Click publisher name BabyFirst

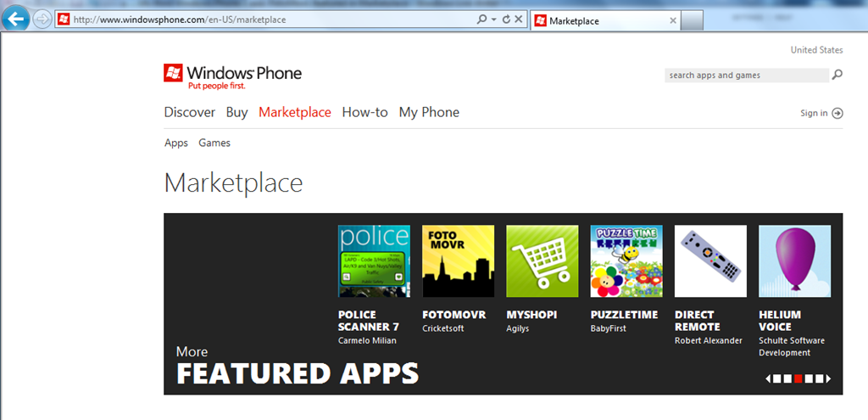(609, 328)
